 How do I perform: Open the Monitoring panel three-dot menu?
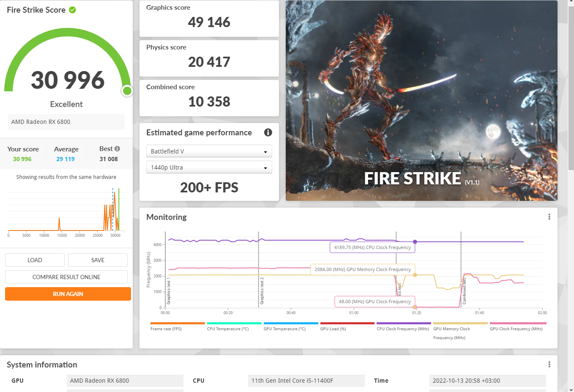click(x=549, y=217)
